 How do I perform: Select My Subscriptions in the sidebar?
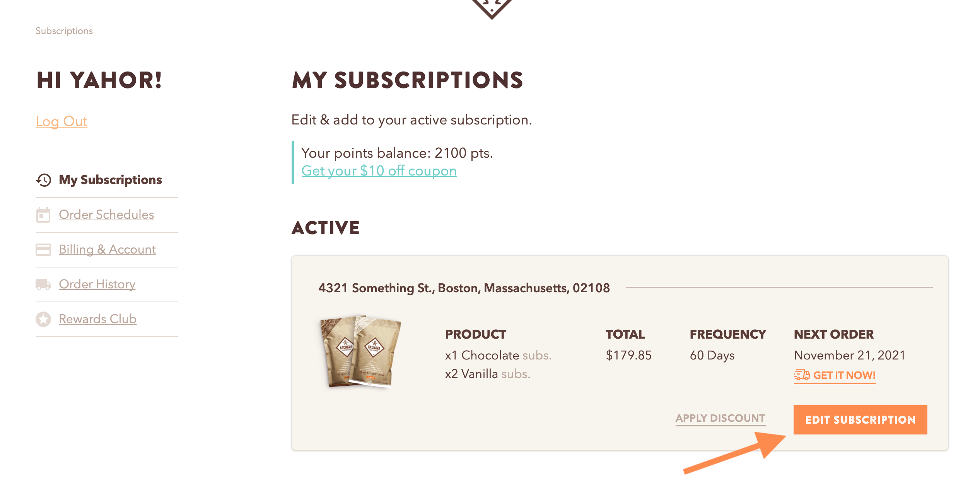click(x=110, y=180)
